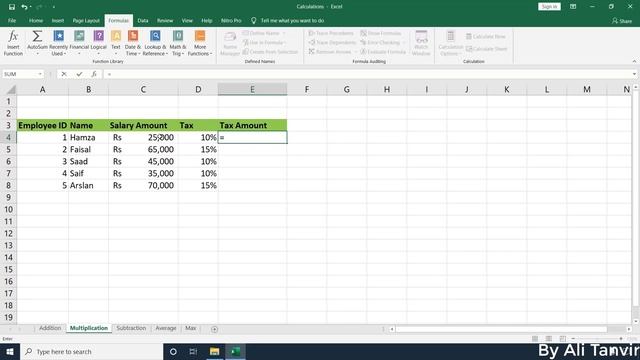The height and width of the screenshot is (360, 640).
Task: Open the File tab
Action: pos(12,20)
